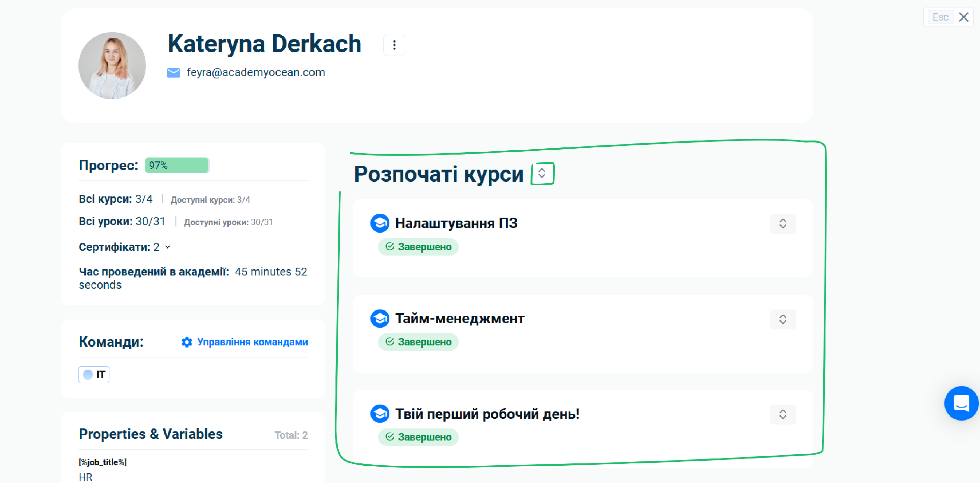Click Завершено badge under Твій перший робочий день!
The width and height of the screenshot is (980, 483).
[418, 437]
